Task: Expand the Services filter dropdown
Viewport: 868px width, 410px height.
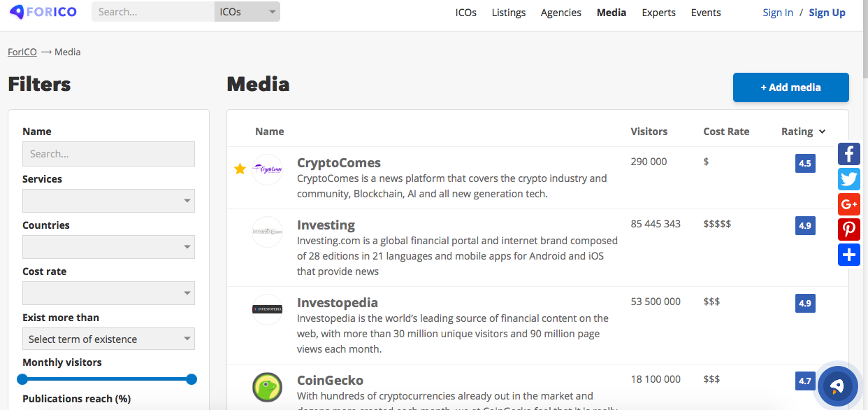Action: click(108, 201)
